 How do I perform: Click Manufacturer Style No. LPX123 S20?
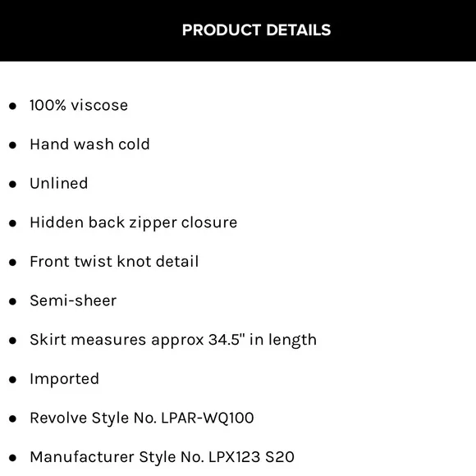coord(162,457)
